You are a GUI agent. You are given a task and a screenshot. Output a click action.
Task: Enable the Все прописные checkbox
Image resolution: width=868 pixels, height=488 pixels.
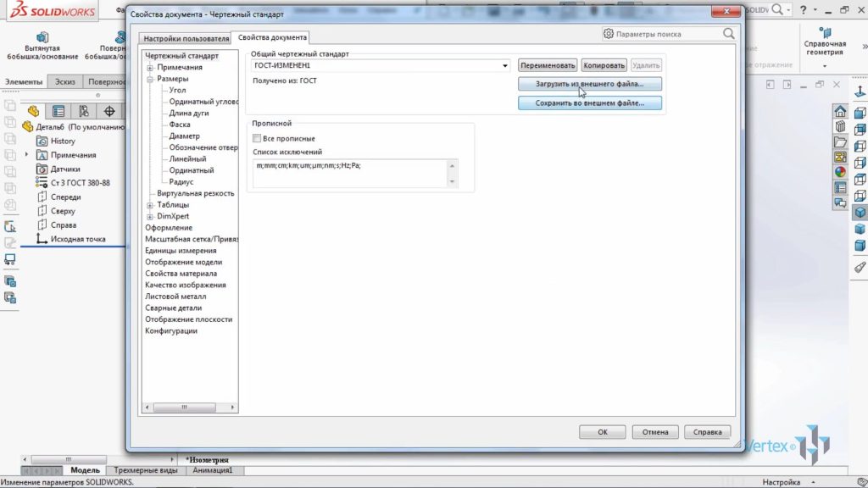pos(256,138)
